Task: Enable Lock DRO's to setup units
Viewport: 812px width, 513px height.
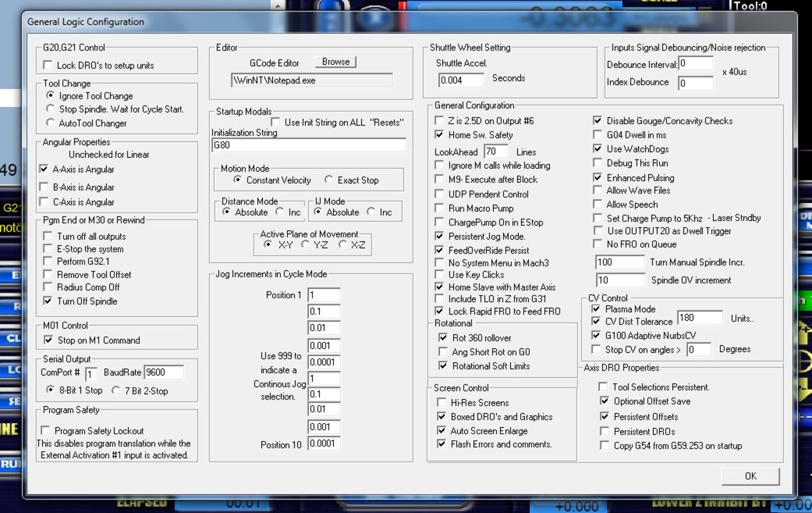Action: [47, 65]
